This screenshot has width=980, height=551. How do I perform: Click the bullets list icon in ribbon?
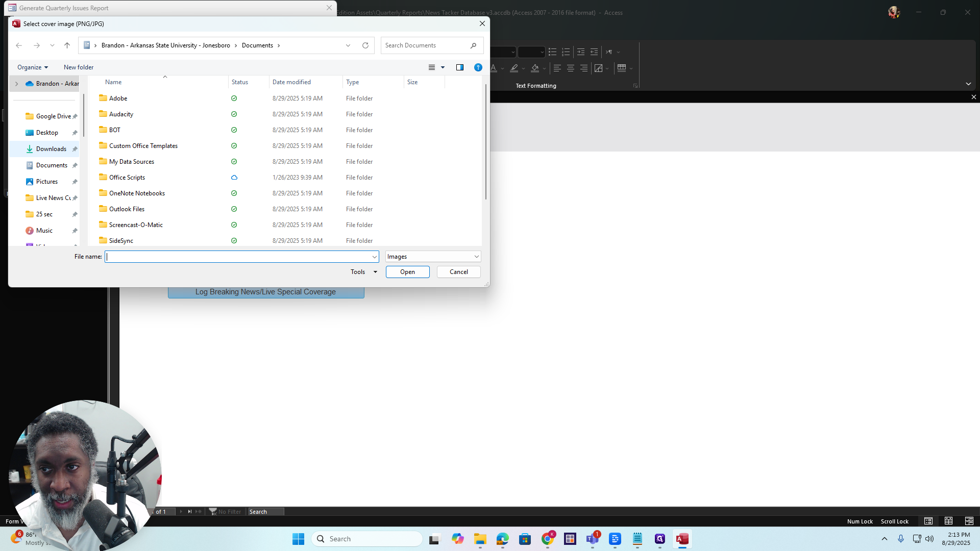coord(552,52)
